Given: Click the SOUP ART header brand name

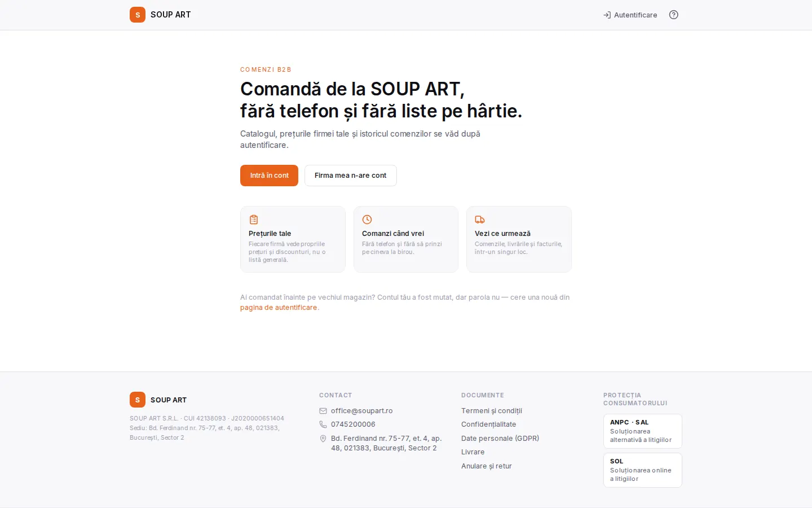Looking at the screenshot, I should pos(171,15).
